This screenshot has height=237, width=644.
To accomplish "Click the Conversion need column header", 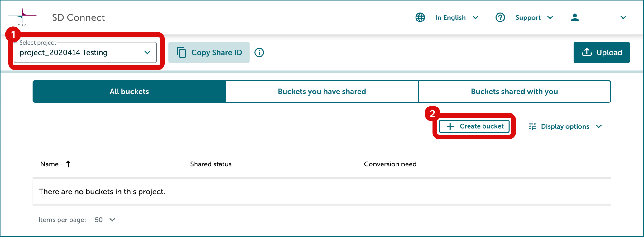I will coord(390,164).
